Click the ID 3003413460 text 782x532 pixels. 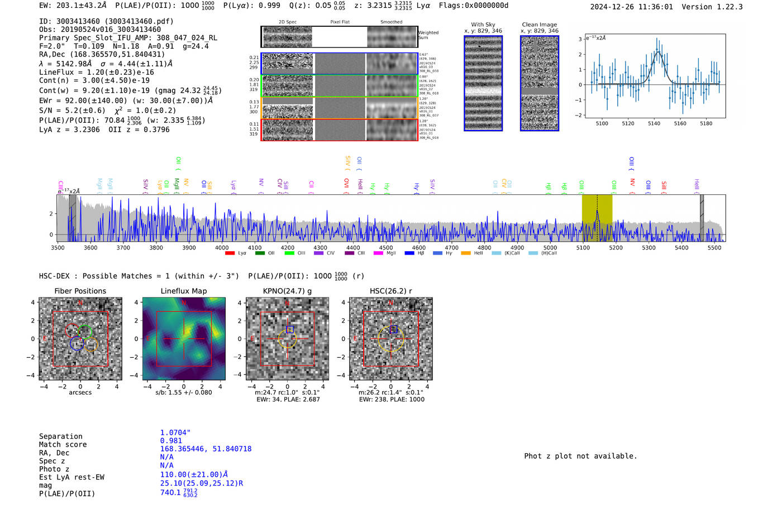point(106,21)
